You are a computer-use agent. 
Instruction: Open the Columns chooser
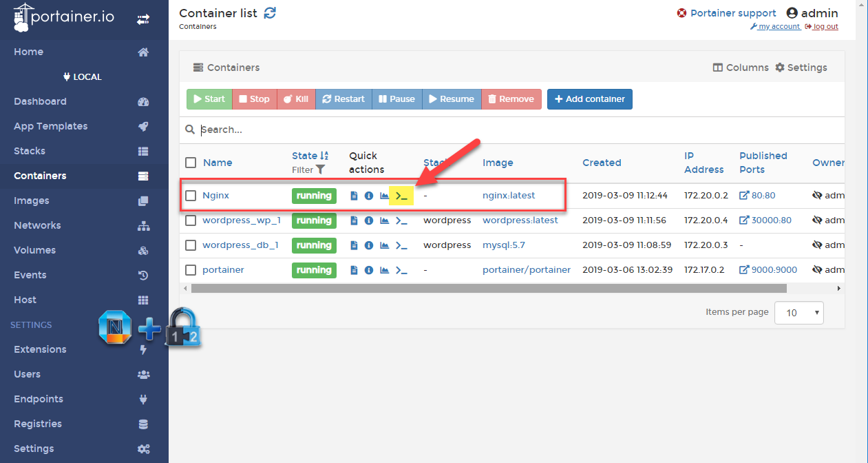point(741,68)
